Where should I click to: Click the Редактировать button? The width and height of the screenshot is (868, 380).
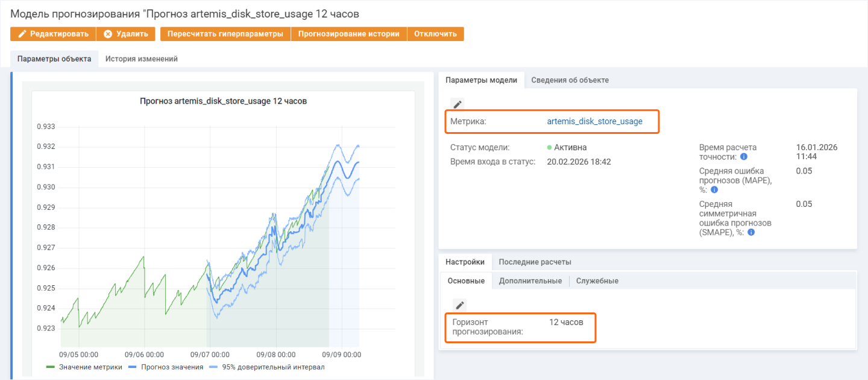pos(53,34)
